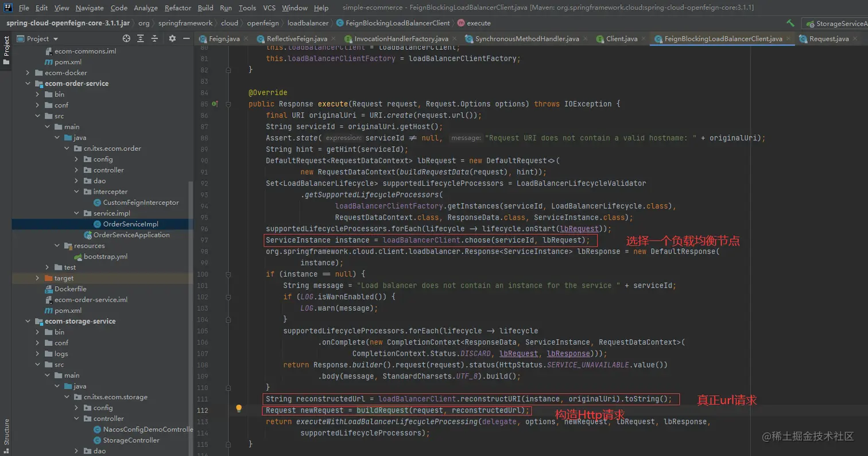Select OrderServiceImpl in project tree

coord(130,224)
